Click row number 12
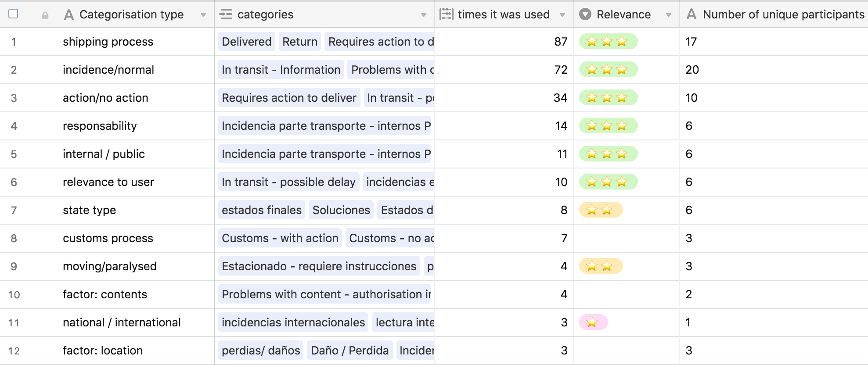 click(x=14, y=351)
